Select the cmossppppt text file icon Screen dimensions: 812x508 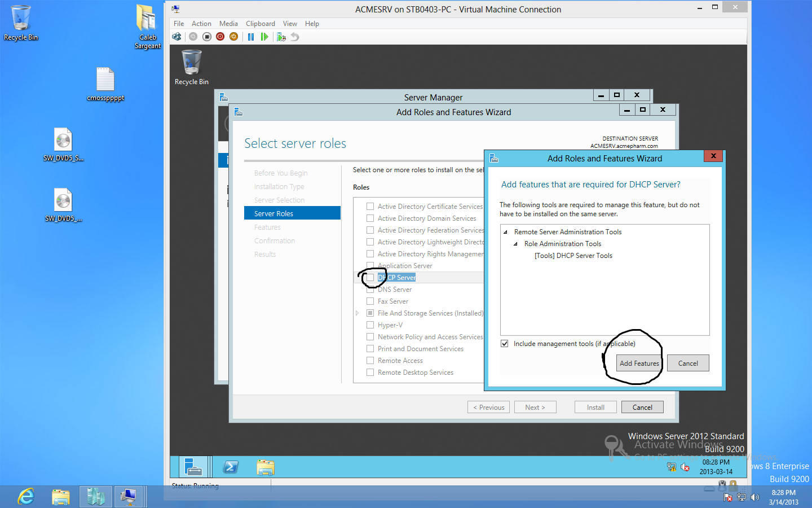(x=105, y=84)
